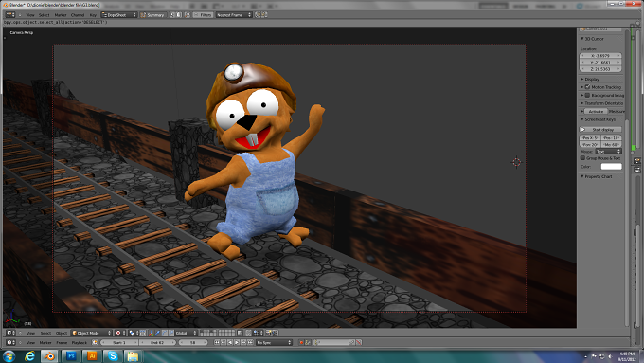Click the Start display button
This screenshot has width=644, height=363.
[x=600, y=130]
